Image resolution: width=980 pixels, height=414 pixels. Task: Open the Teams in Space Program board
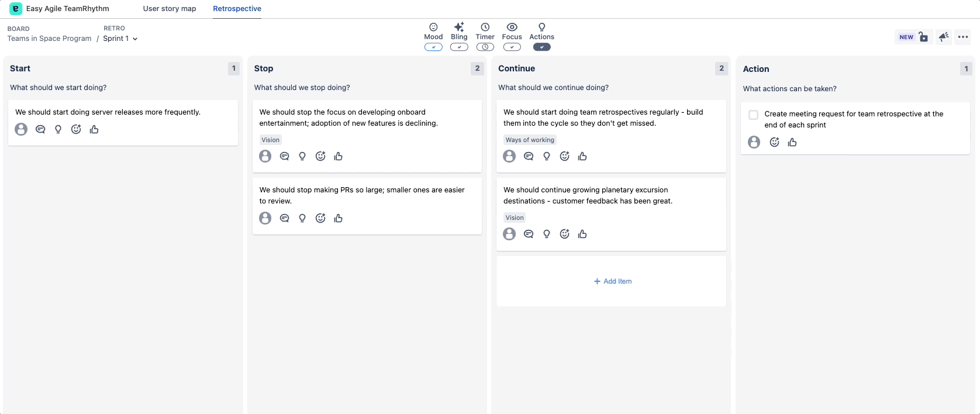[x=49, y=39]
